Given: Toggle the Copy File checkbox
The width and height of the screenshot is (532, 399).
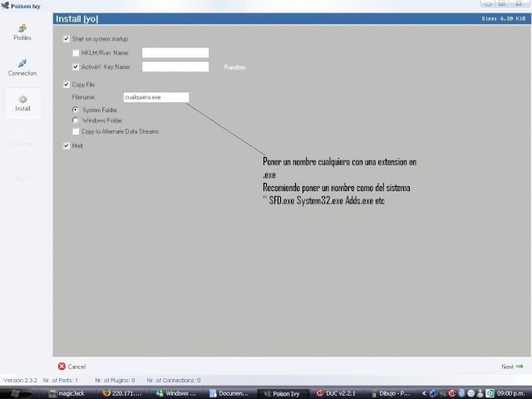Looking at the screenshot, I should click(x=66, y=85).
